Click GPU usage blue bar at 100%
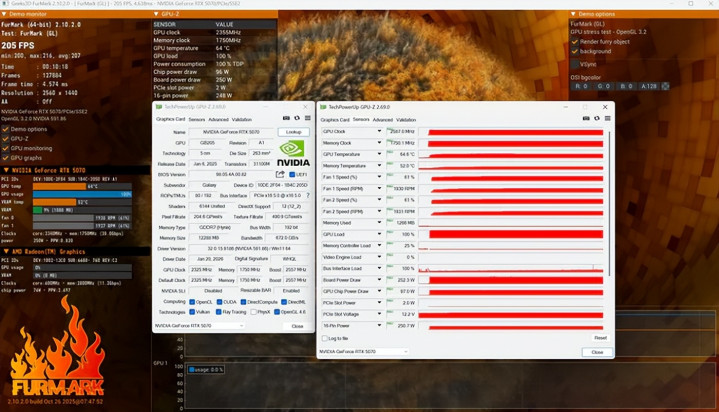 click(x=83, y=194)
